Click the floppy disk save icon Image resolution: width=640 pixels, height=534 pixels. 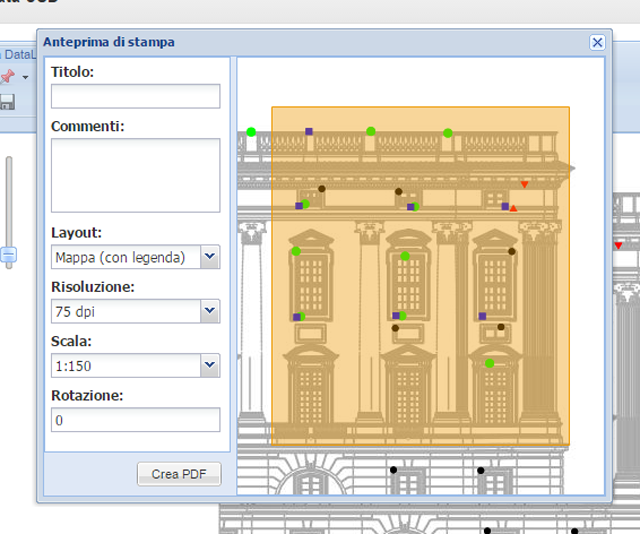coord(7,101)
